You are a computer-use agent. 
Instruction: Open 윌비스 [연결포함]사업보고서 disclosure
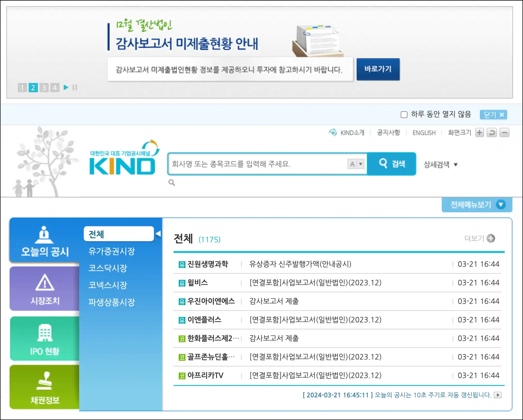pyautogui.click(x=315, y=283)
